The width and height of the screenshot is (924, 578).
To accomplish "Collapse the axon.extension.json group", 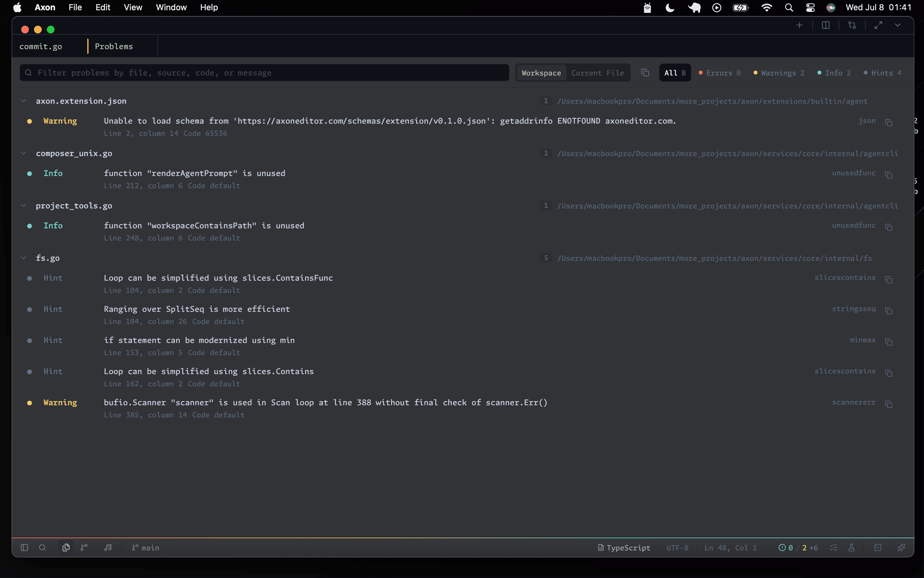I will (x=24, y=101).
